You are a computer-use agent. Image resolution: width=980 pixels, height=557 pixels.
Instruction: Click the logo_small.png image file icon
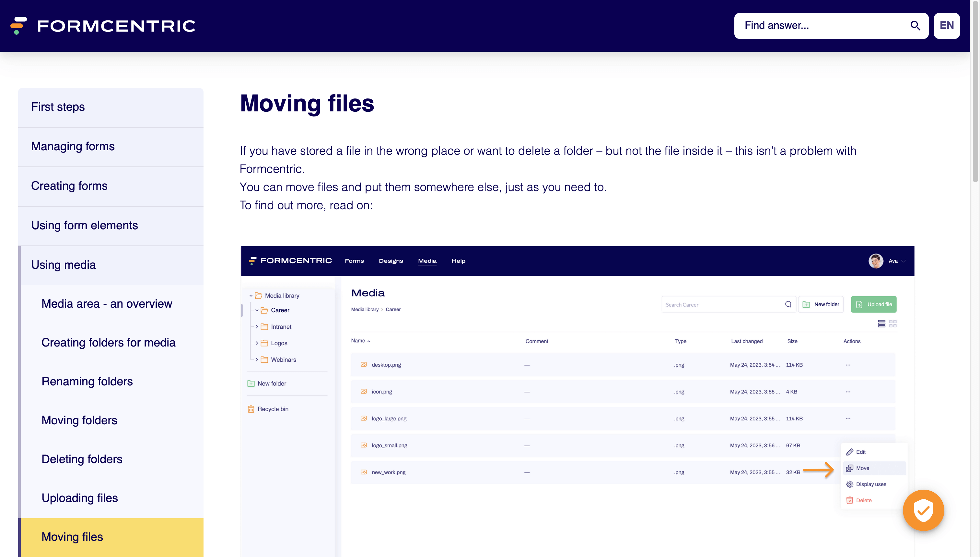tap(364, 445)
